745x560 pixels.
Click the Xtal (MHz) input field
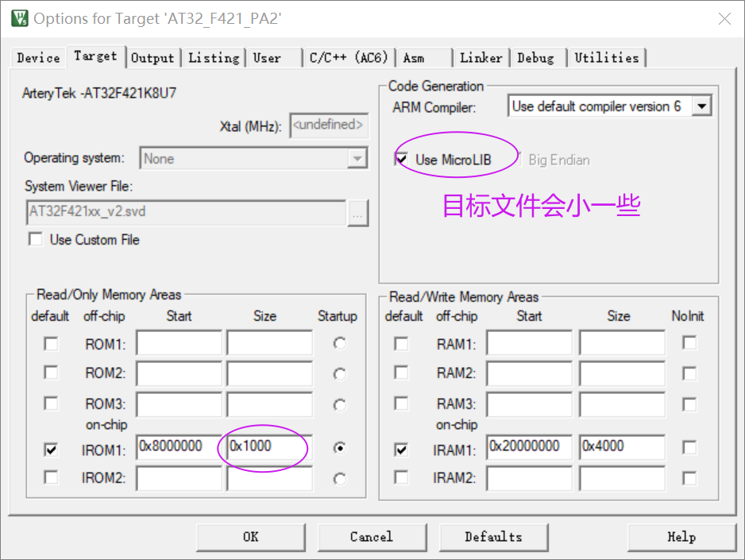(x=329, y=126)
